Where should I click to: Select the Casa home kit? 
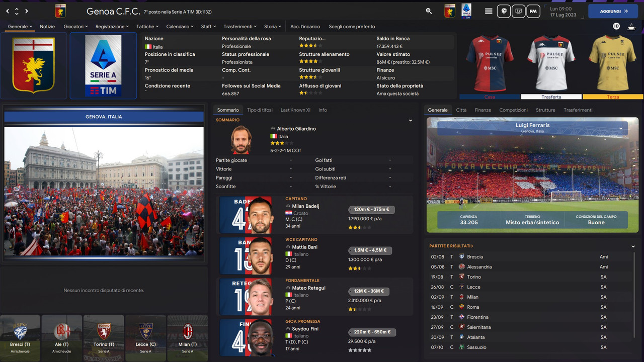[x=490, y=65]
